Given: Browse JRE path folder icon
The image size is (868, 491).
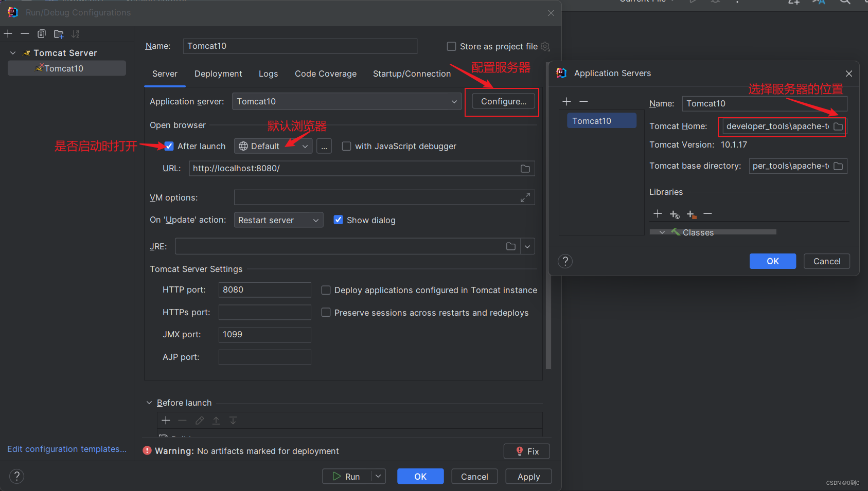Looking at the screenshot, I should coord(511,246).
